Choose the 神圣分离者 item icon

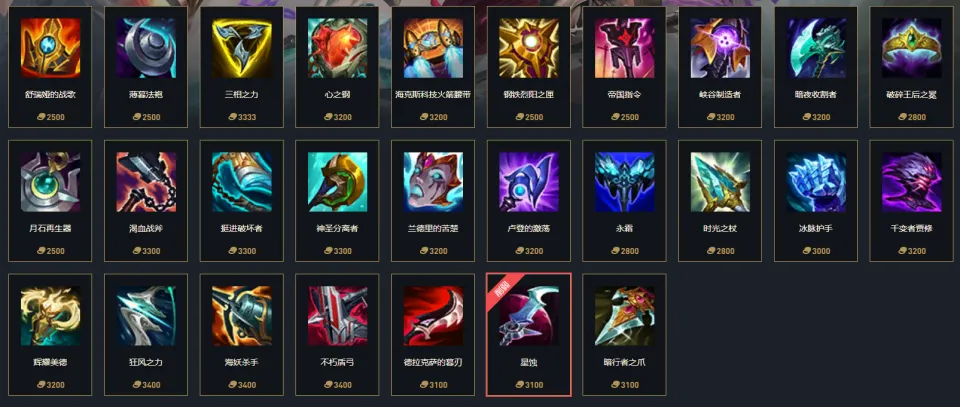coord(337,182)
